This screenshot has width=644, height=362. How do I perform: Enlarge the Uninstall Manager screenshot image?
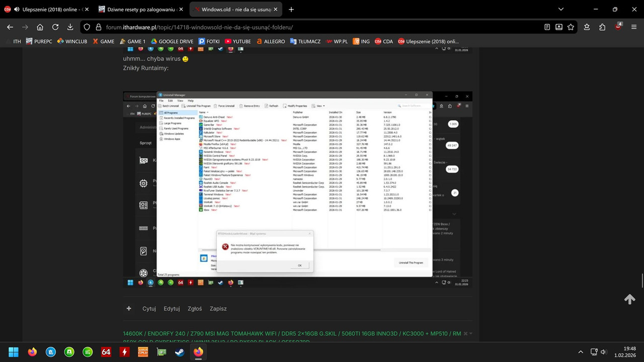point(298,189)
